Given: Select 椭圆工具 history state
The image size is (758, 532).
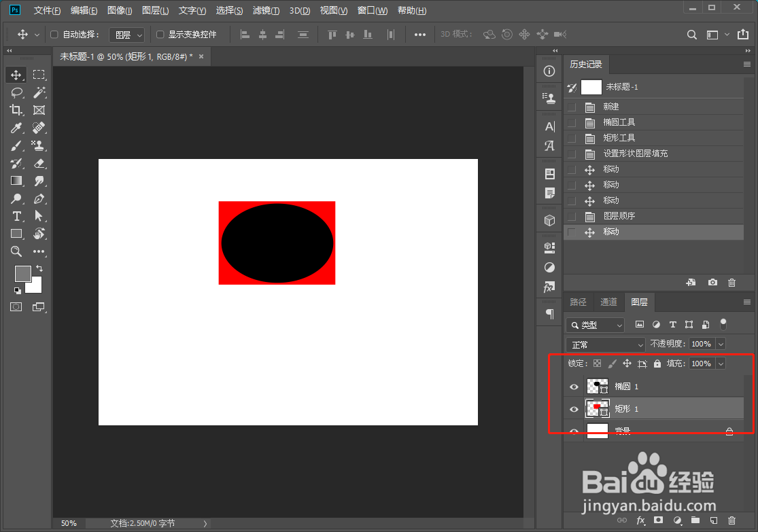Looking at the screenshot, I should coord(653,122).
